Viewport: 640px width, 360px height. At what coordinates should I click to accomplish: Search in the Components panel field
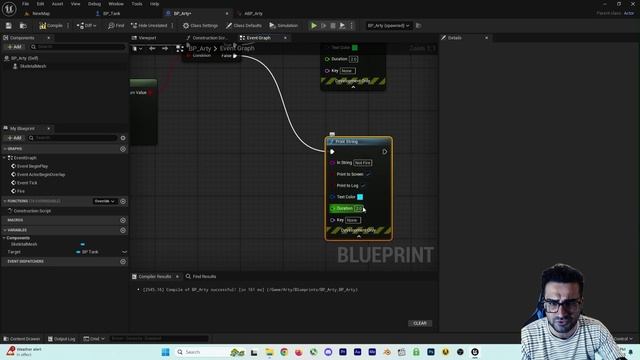pyautogui.click(x=78, y=47)
